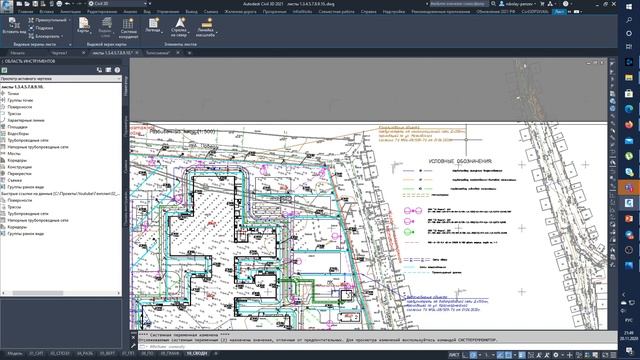Click the status bar settings gear icon
Viewport: 640px width, 360px height.
point(556,355)
